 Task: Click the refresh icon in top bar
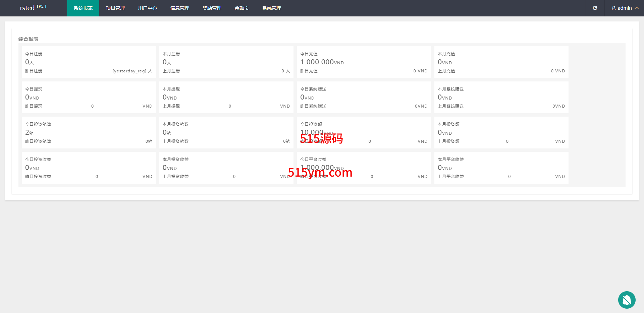pyautogui.click(x=595, y=8)
